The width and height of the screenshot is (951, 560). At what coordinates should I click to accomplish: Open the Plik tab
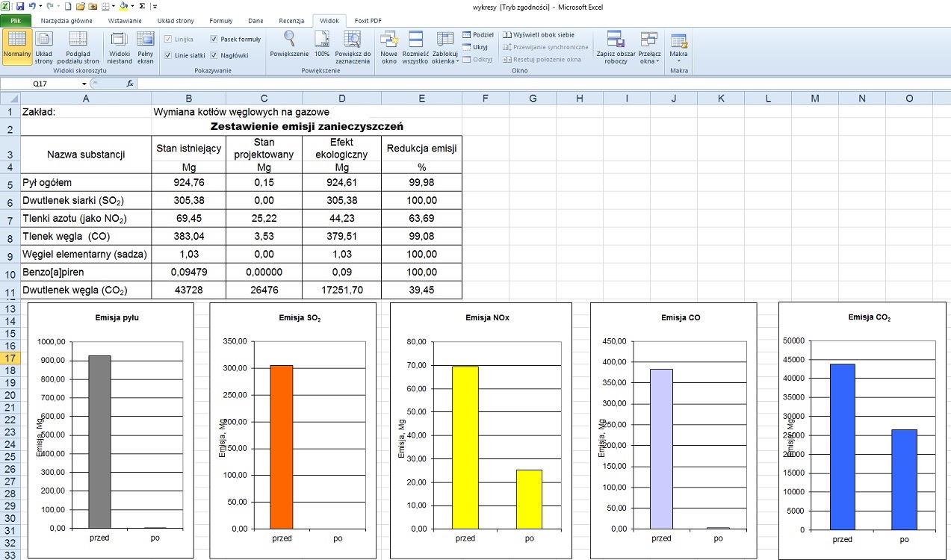point(16,21)
